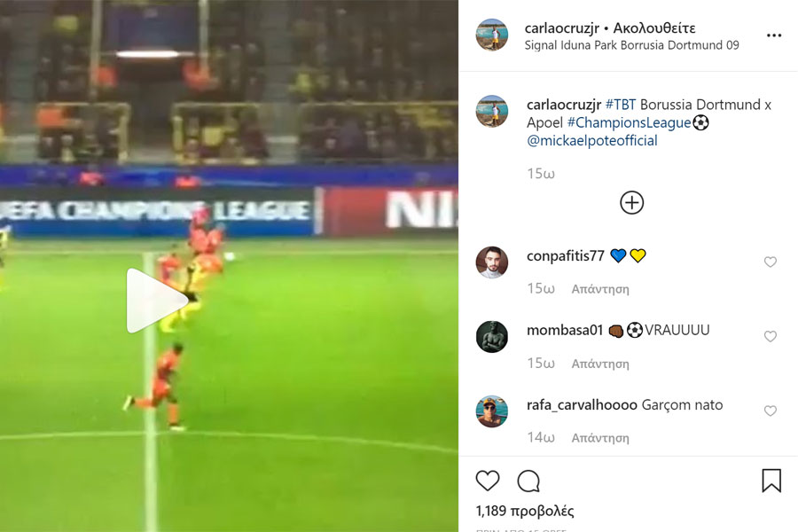Image resolution: width=798 pixels, height=532 pixels.
Task: Reply to conpafitis77's comment with Απάντηση
Action: pos(600,289)
